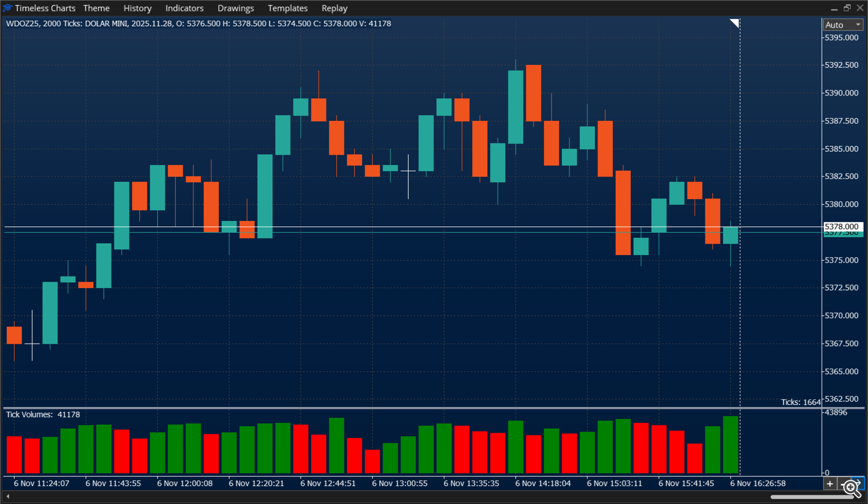Click the graduation cap application logo
The width and height of the screenshot is (868, 504).
7,8
